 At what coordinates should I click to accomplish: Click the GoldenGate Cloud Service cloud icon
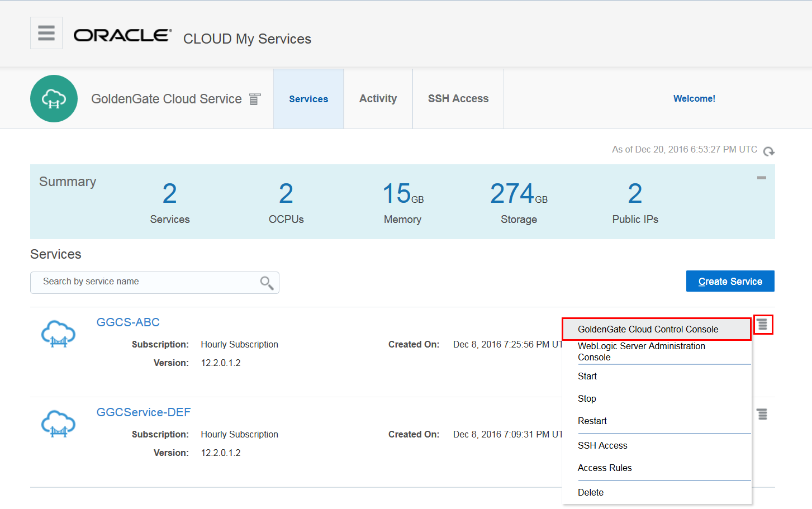pos(54,98)
